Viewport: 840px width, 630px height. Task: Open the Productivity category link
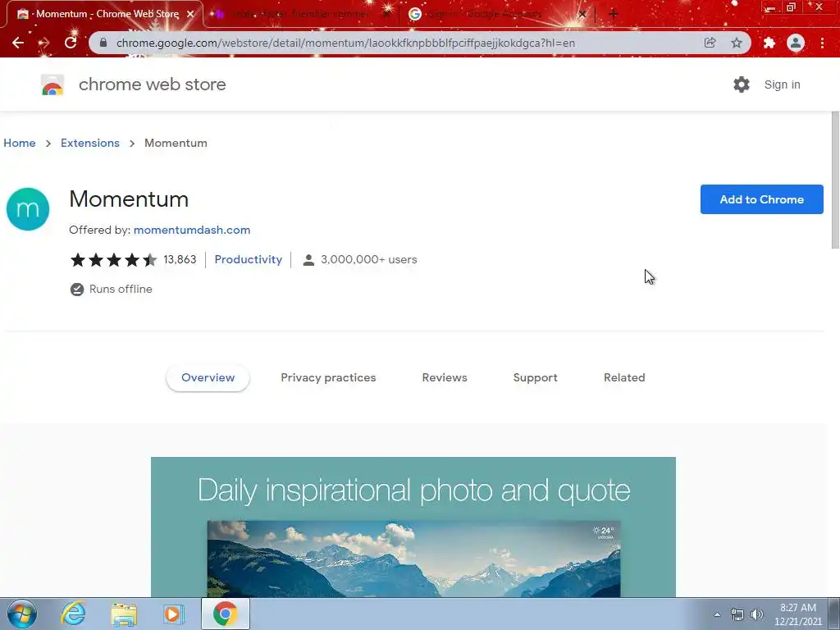248,259
